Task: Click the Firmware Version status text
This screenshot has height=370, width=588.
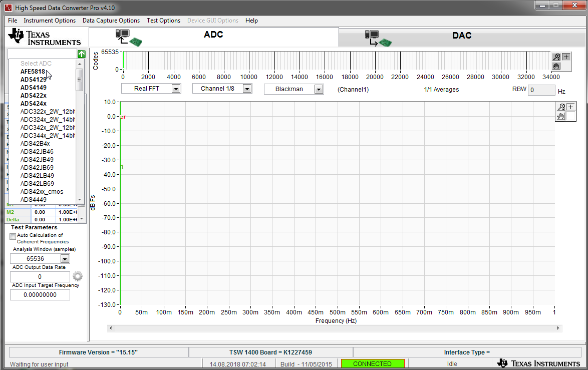Action: [98, 352]
